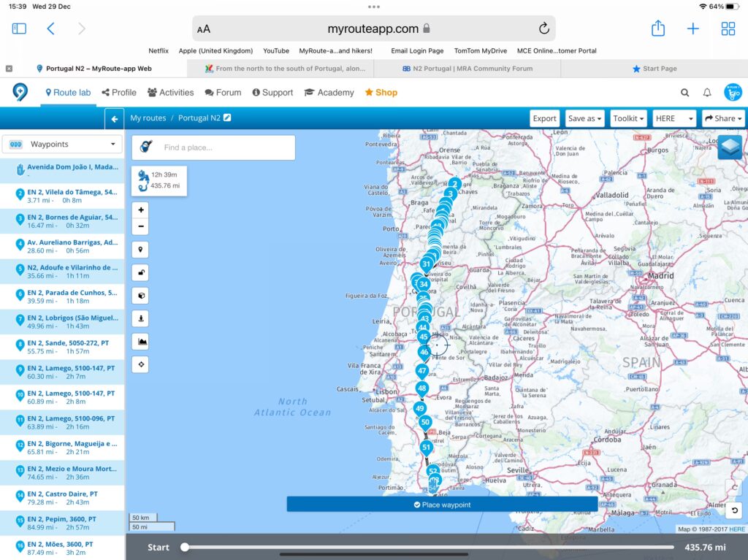Zoom out on the map
Image resolution: width=748 pixels, height=560 pixels.
[140, 226]
